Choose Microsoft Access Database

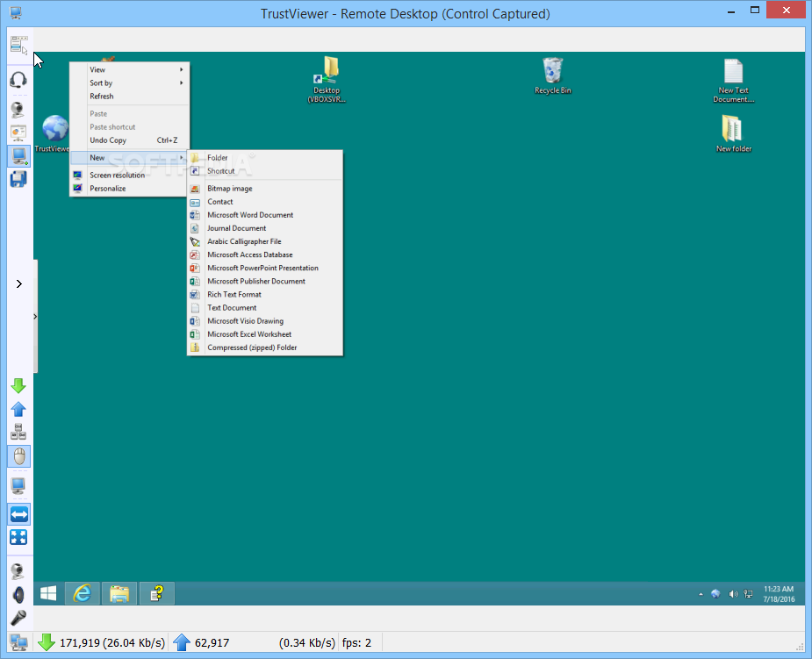click(x=264, y=254)
